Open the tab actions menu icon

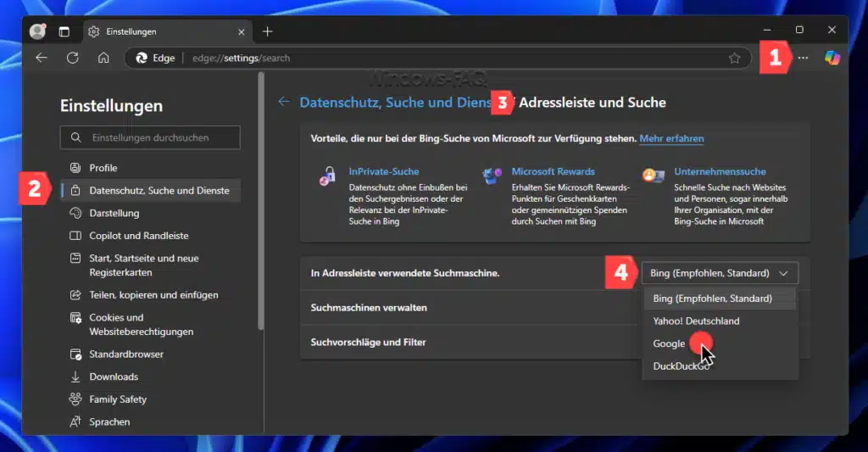(x=64, y=31)
